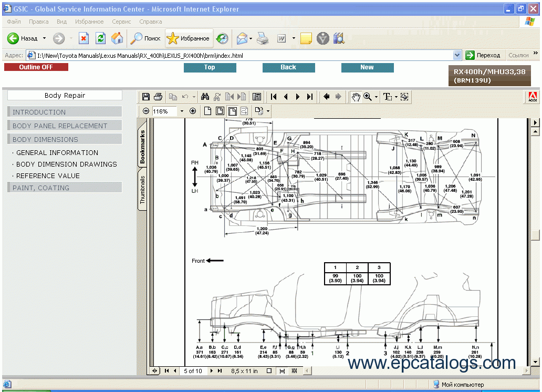Image resolution: width=542 pixels, height=392 pixels.
Task: Toggle the Избранное favorites toolbar button
Action: pyautogui.click(x=188, y=38)
